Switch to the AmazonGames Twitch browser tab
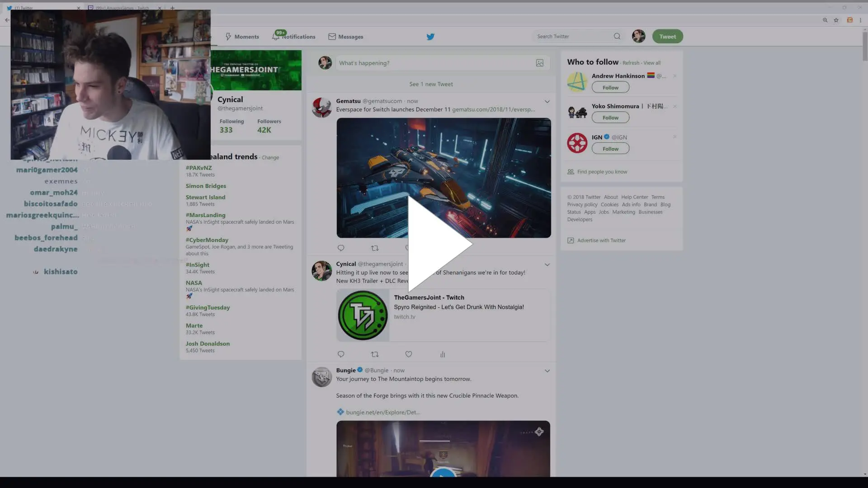This screenshot has height=488, width=868. [124, 8]
